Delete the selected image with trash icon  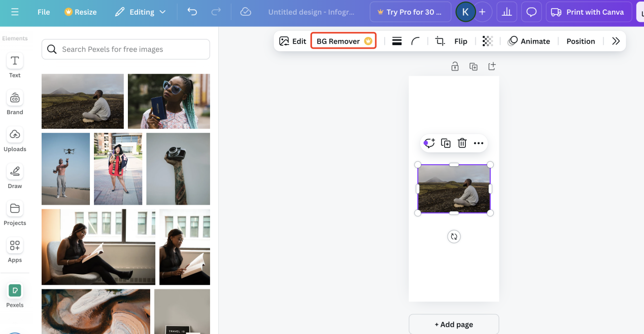pos(462,143)
